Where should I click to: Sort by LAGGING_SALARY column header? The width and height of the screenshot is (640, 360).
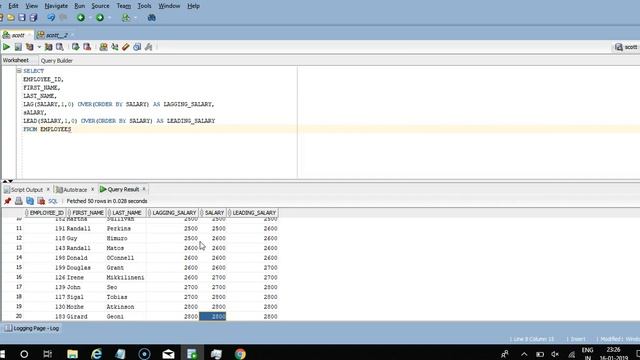coord(172,213)
